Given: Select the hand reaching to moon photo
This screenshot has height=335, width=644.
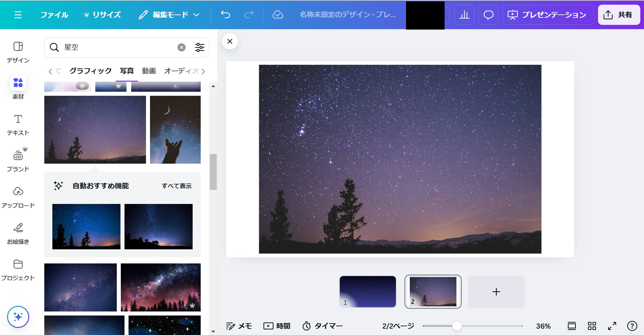Looking at the screenshot, I should tap(175, 130).
